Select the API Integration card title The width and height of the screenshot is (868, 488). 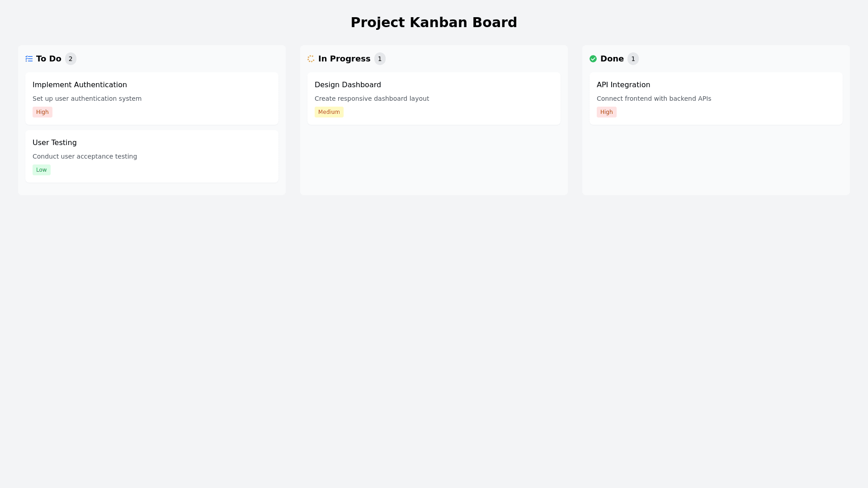[x=623, y=85]
